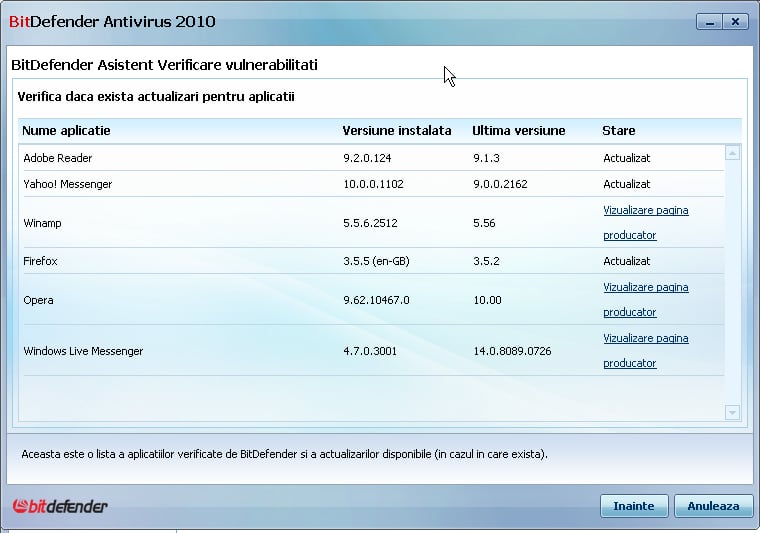Viewport: 760px width, 533px height.
Task: Click latest version 14.0.8089.0726
Action: (x=512, y=351)
